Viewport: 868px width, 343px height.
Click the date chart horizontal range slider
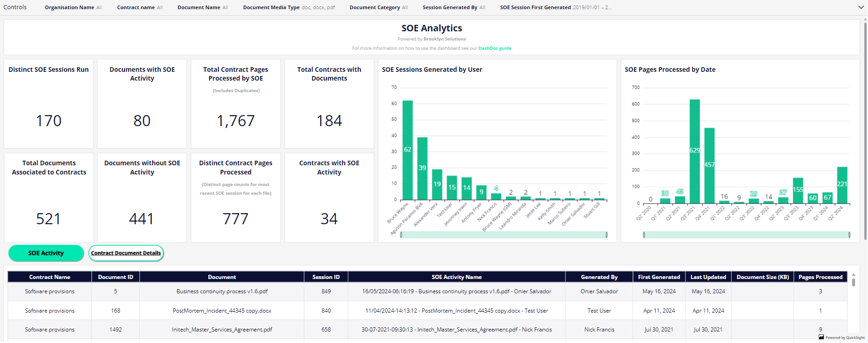coord(746,235)
